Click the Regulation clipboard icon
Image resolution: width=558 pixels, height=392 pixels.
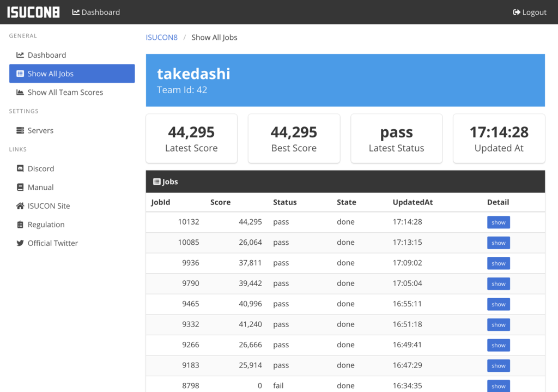(20, 224)
